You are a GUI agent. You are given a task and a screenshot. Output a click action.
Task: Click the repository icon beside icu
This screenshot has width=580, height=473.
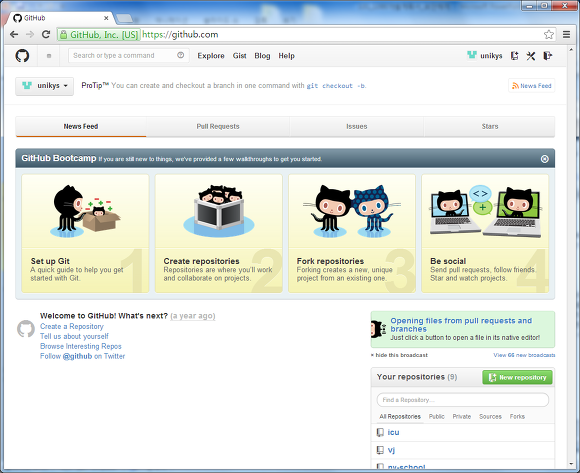pos(380,432)
